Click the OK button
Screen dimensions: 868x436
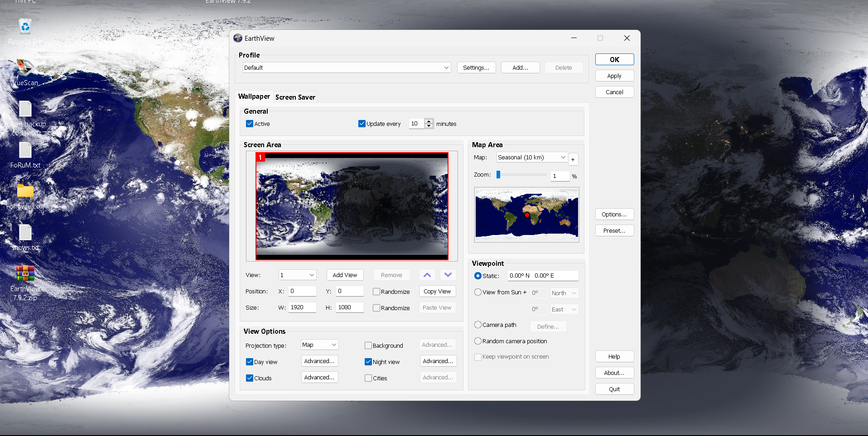point(614,59)
